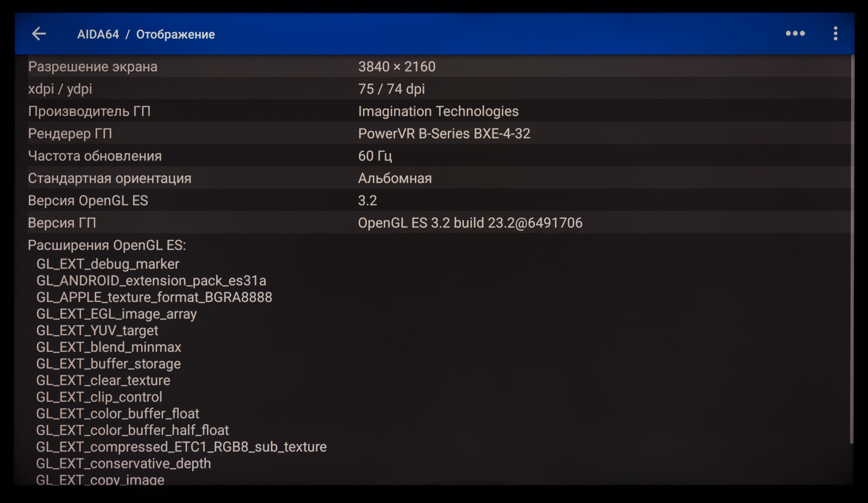The height and width of the screenshot is (503, 868).
Task: Select the Производитель ГП row
Action: pyautogui.click(x=89, y=111)
